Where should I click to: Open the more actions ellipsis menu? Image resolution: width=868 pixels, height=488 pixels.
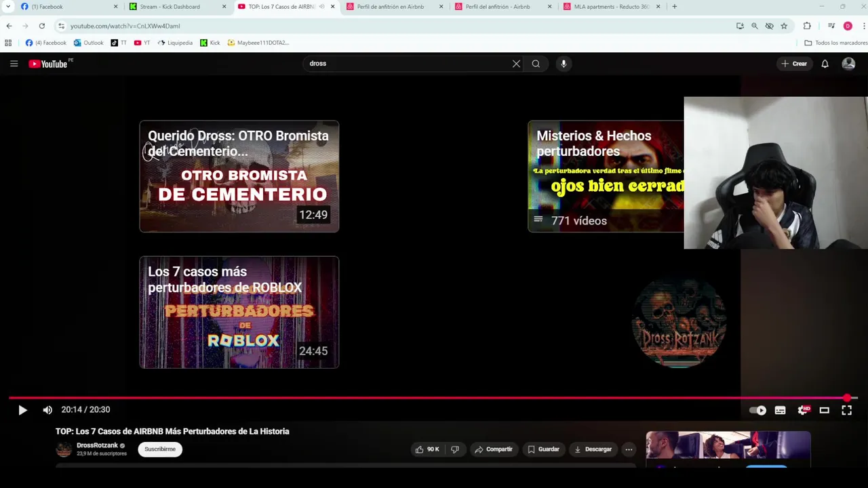click(629, 449)
